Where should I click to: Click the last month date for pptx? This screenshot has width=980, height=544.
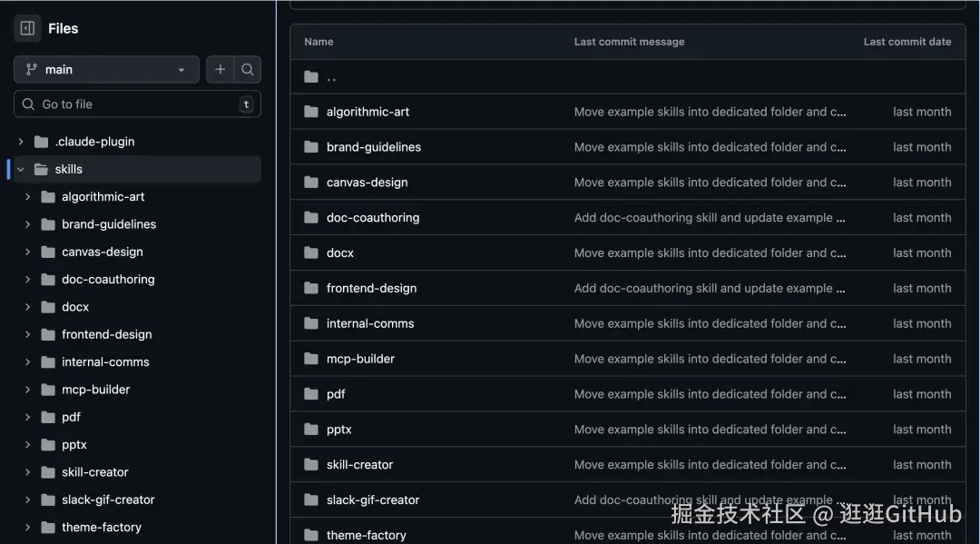(x=922, y=429)
